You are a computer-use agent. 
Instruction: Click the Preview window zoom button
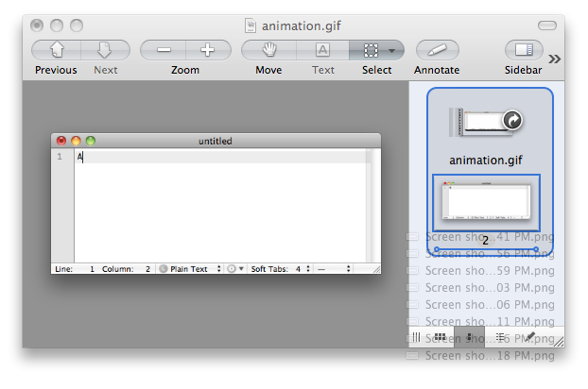[77, 25]
